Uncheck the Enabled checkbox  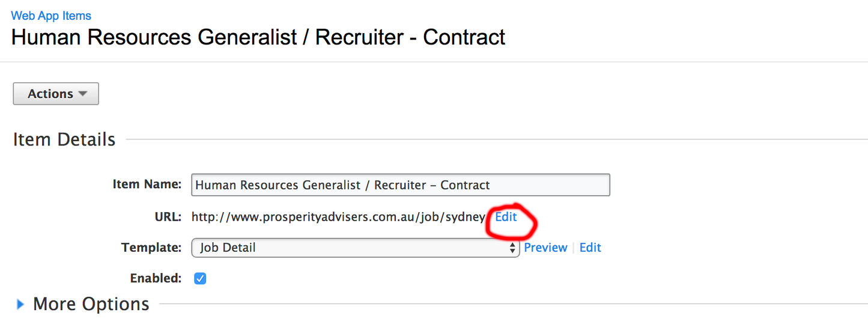click(200, 278)
